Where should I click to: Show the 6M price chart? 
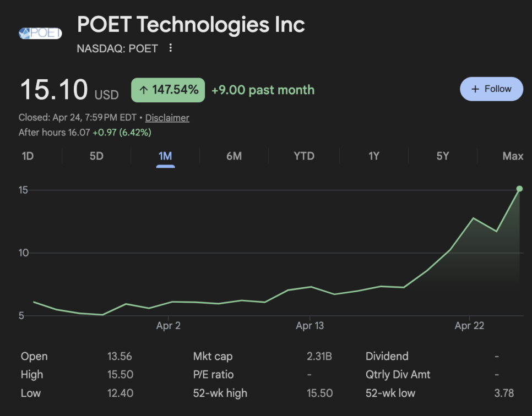pos(234,156)
